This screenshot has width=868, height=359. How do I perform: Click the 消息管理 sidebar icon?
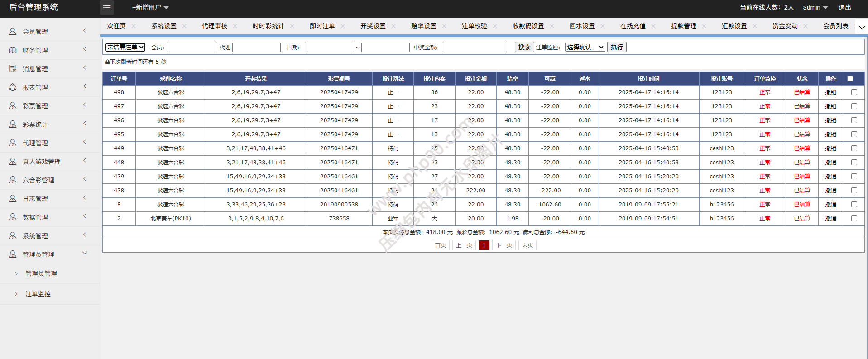tap(13, 69)
